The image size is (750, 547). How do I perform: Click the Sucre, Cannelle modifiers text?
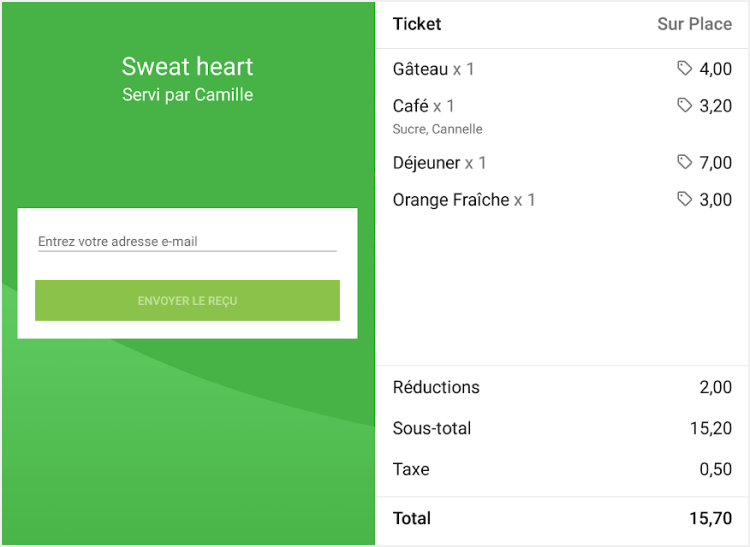[x=437, y=129]
